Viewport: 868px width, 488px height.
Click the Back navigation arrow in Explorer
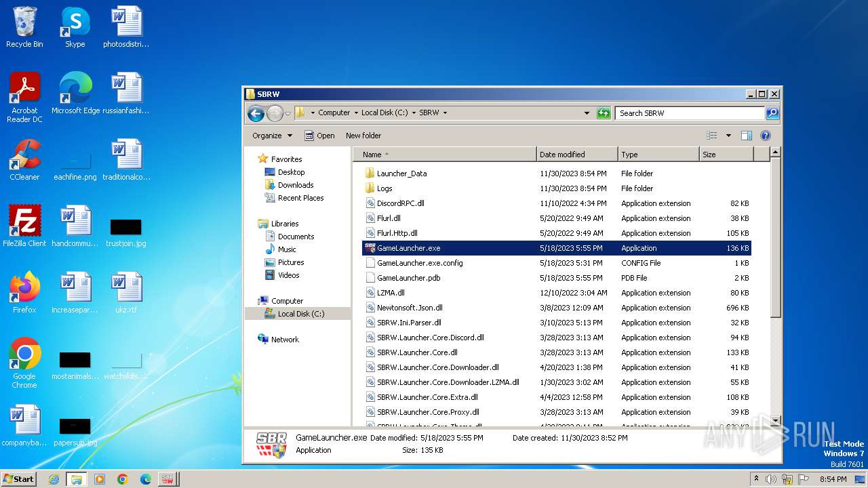[256, 113]
